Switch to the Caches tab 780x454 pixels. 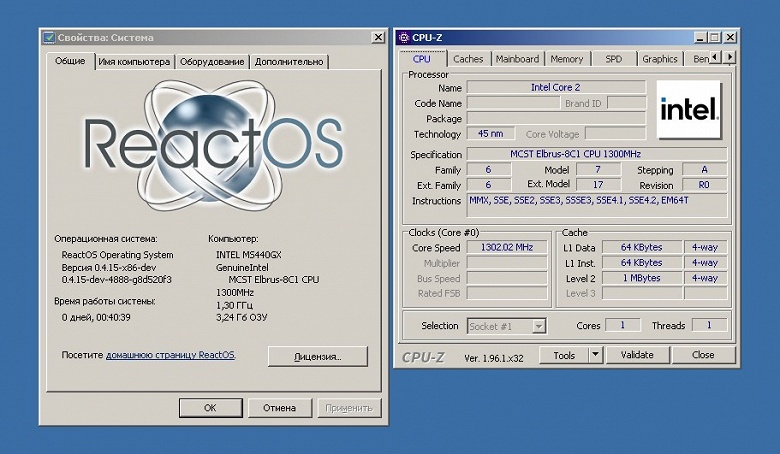[468, 59]
